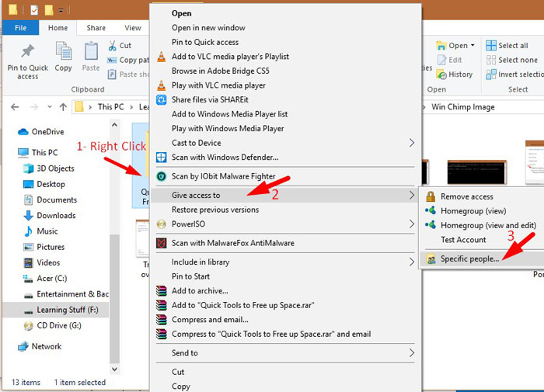This screenshot has width=544, height=392.
Task: Click the Up one level arrow button
Action: [x=63, y=107]
